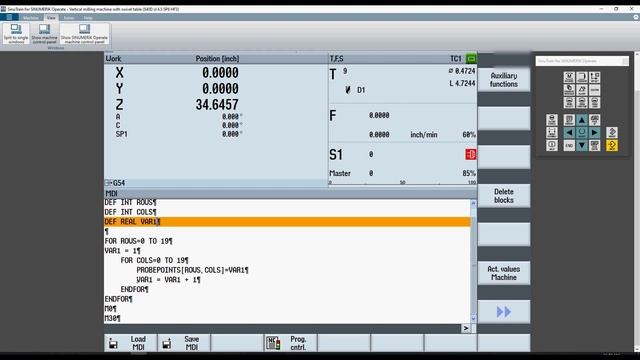Switch to the View ribbon tab
This screenshot has height=360, width=640.
pos(51,18)
